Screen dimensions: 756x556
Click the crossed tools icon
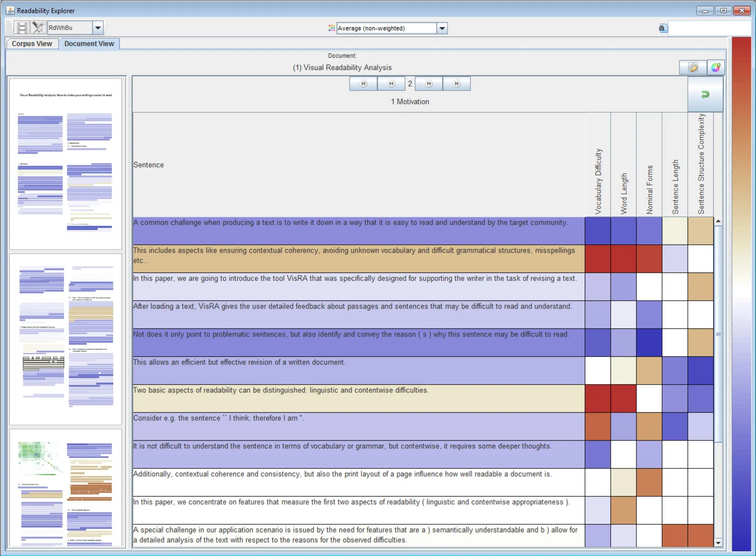(39, 28)
